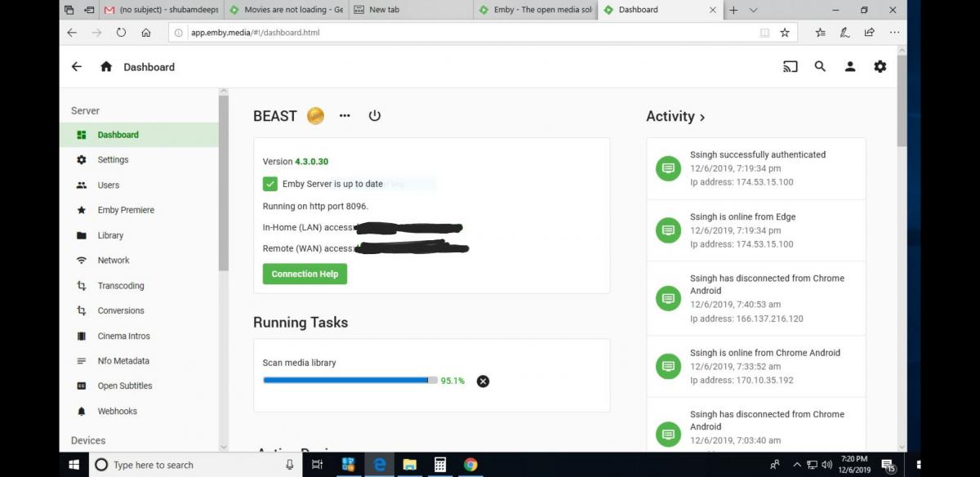The image size is (980, 477).
Task: Open the BEAST server three-dots menu
Action: (x=345, y=116)
